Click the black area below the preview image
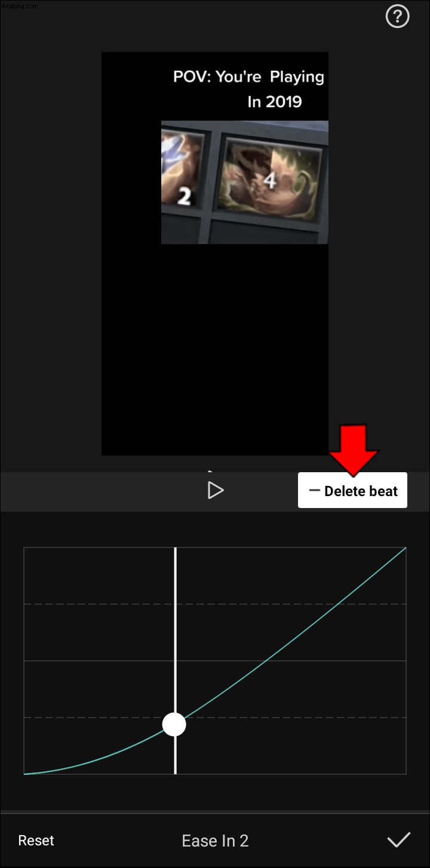This screenshot has height=868, width=430. (x=215, y=349)
